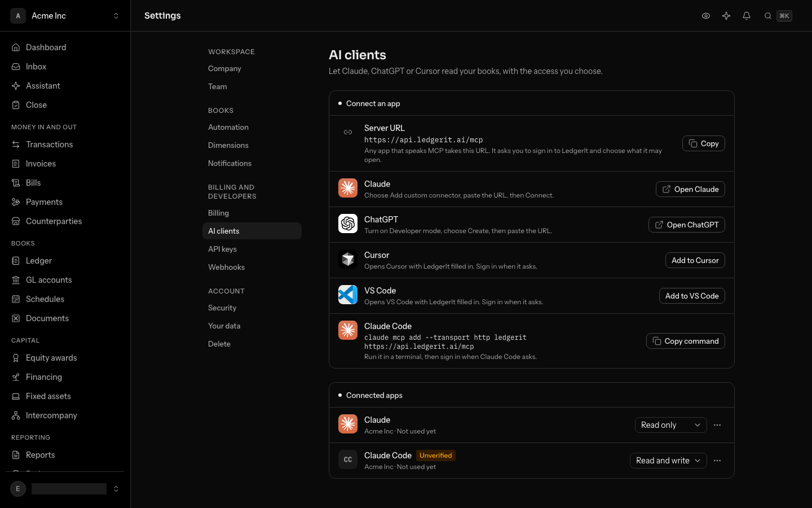812x508 pixels.
Task: Click the Claude Code logo in Connect an app
Action: coord(348,330)
